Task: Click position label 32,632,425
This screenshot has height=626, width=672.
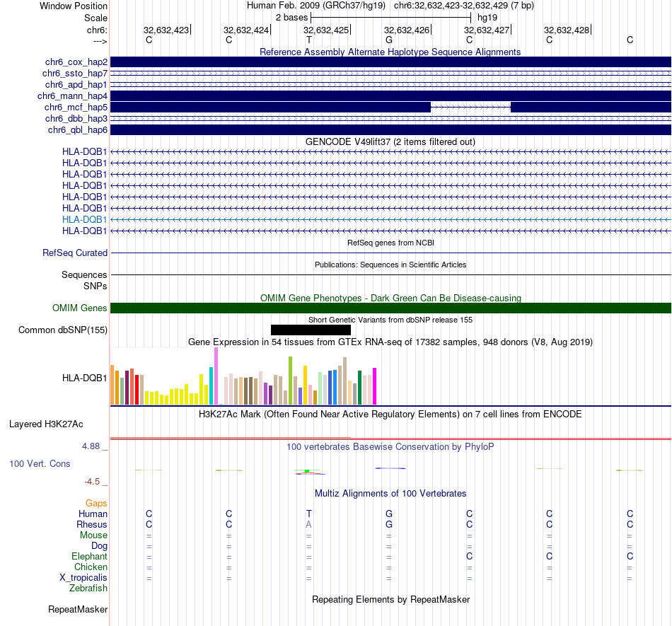Action: click(326, 30)
